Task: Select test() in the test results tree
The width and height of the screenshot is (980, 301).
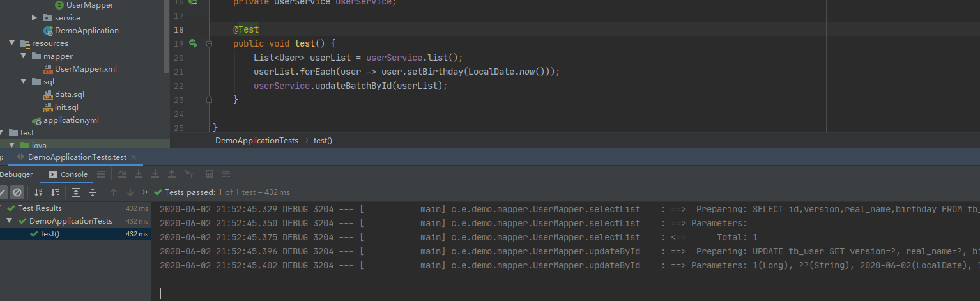Action: point(49,234)
